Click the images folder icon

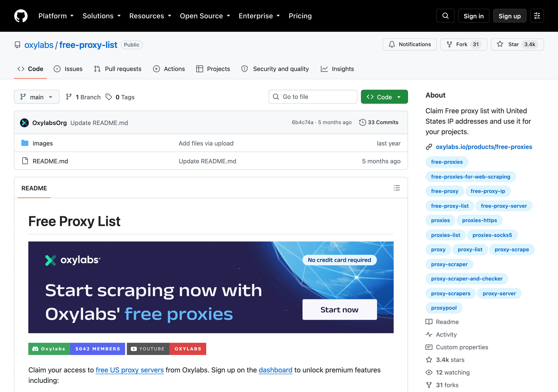(25, 143)
